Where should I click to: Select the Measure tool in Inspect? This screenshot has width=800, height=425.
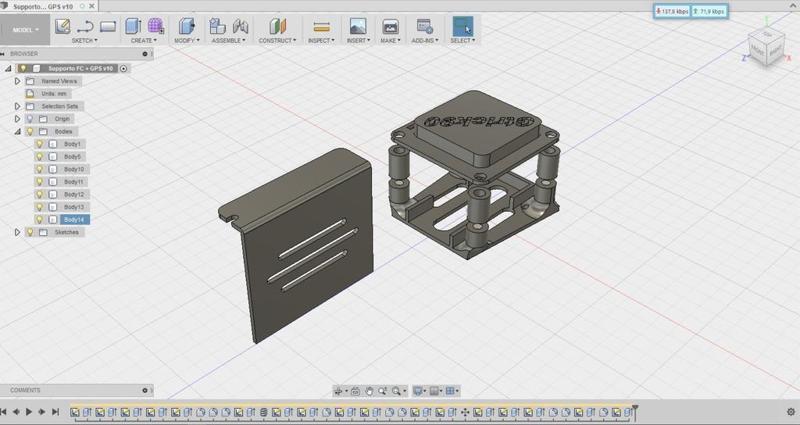click(x=321, y=26)
